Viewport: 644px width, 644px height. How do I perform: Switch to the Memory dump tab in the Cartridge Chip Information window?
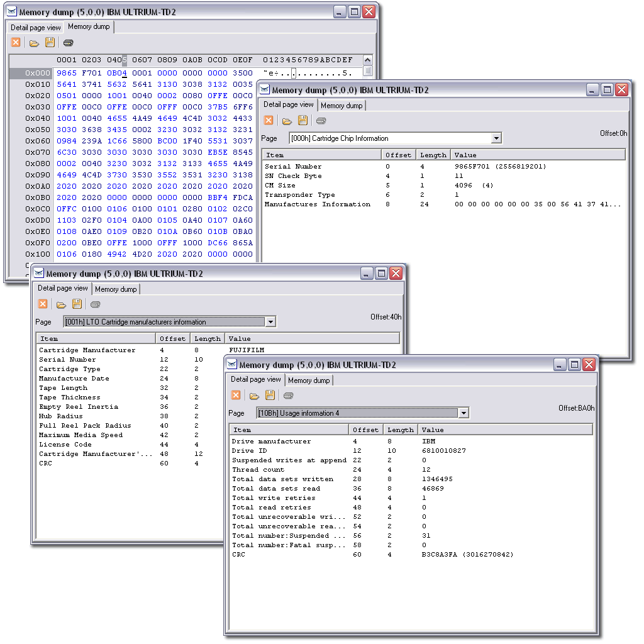tap(341, 106)
